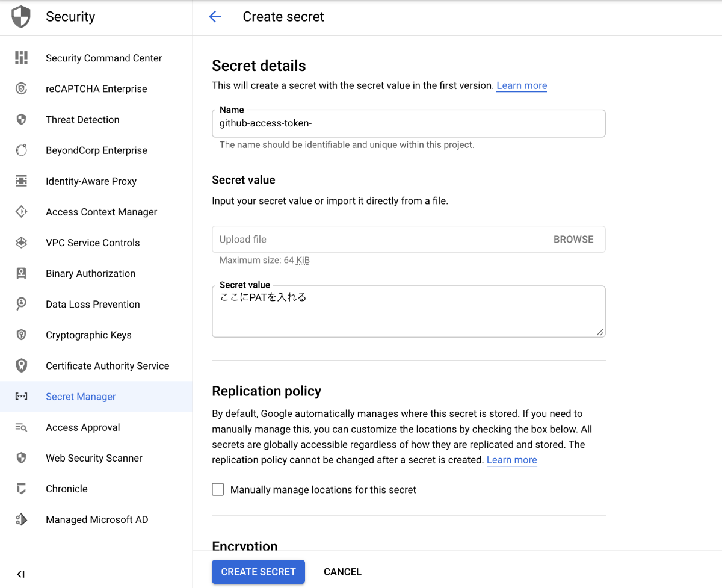Screen dimensions: 722x588
Task: Click into the Secret value textarea
Action: (409, 311)
